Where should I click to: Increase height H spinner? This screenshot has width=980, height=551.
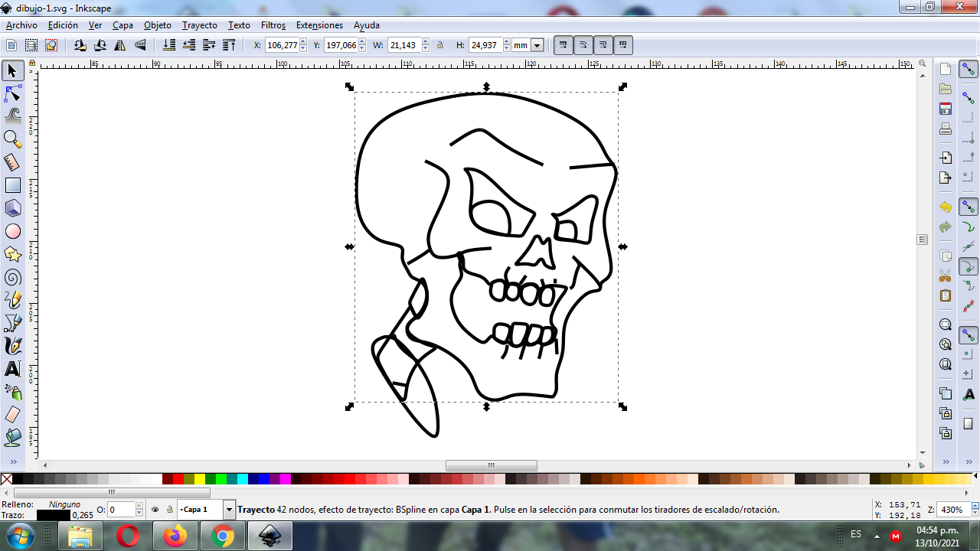[507, 42]
